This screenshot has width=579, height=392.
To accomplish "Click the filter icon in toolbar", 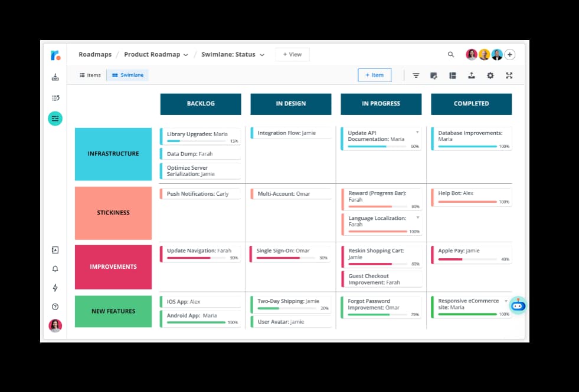I will click(416, 75).
